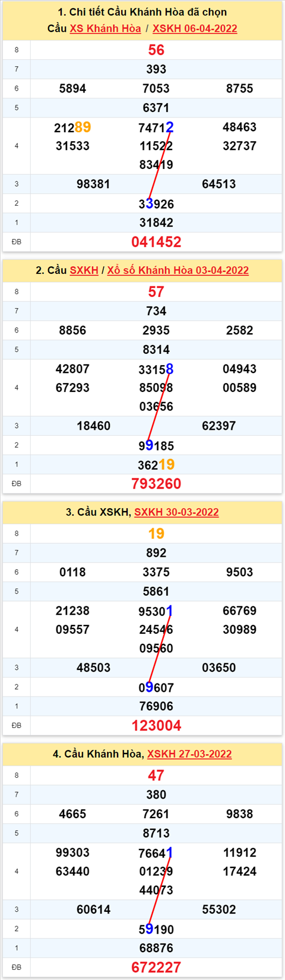Select the red number 47 in fourth table
285x980 pixels.
[x=156, y=776]
